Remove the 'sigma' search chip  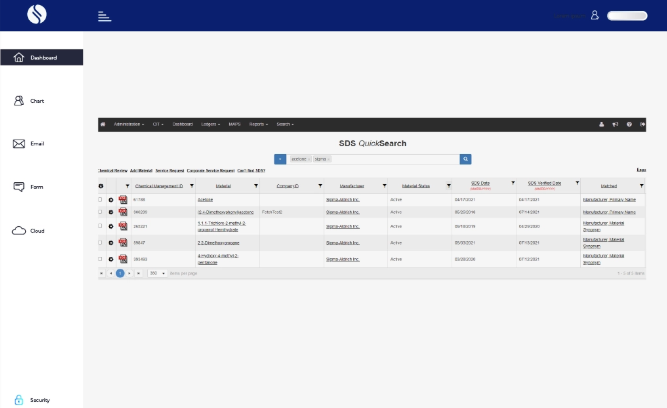328,159
